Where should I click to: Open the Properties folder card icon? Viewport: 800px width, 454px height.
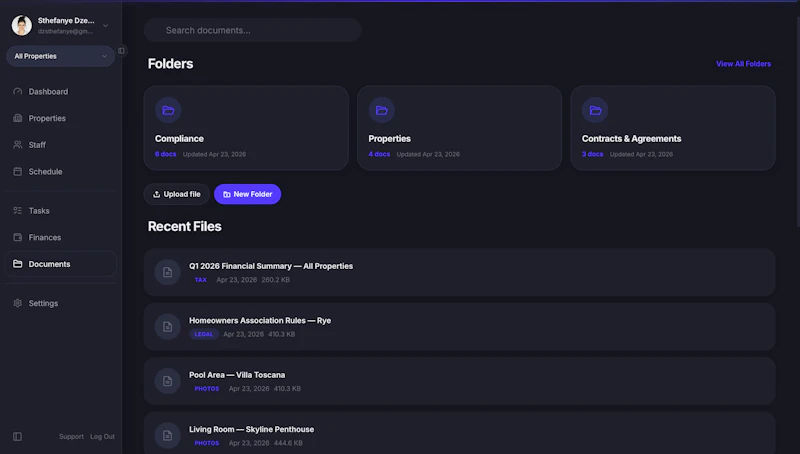[382, 110]
